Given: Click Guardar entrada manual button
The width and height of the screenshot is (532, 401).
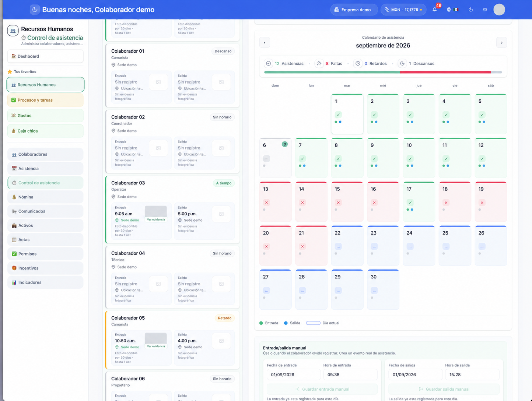Looking at the screenshot, I should pos(322,389).
